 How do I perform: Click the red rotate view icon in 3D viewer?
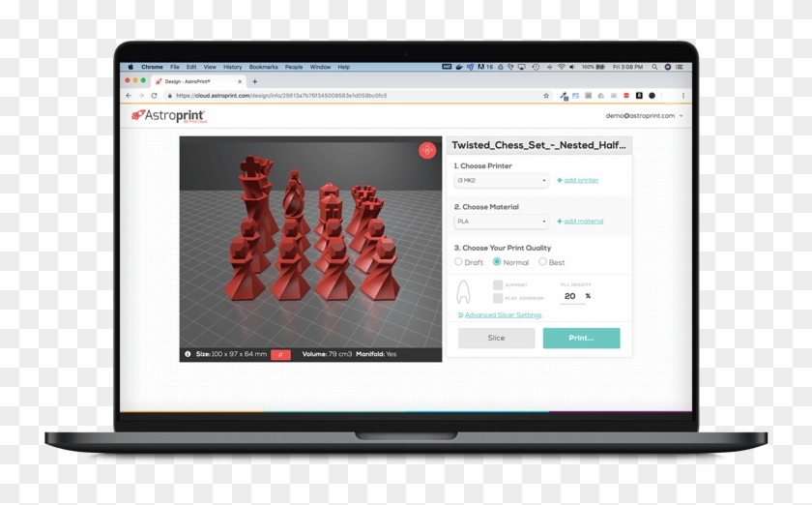426,151
